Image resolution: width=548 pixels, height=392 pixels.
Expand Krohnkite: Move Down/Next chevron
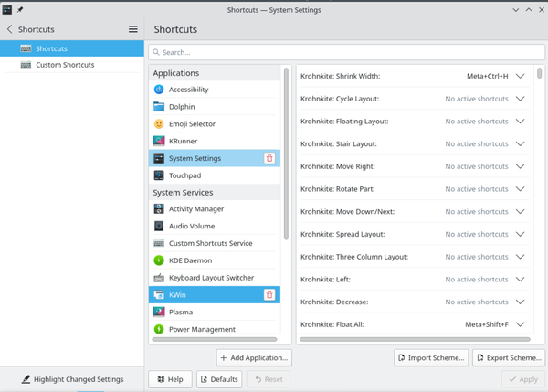(x=520, y=212)
